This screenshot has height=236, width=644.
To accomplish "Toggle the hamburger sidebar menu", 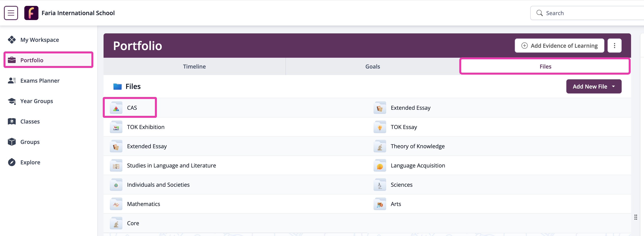I will point(11,13).
